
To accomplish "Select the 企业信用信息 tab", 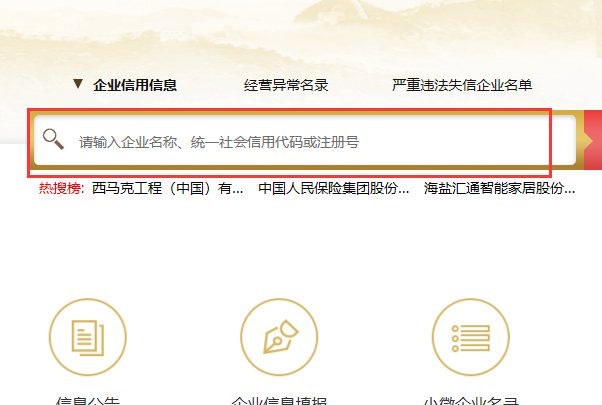I will 135,85.
